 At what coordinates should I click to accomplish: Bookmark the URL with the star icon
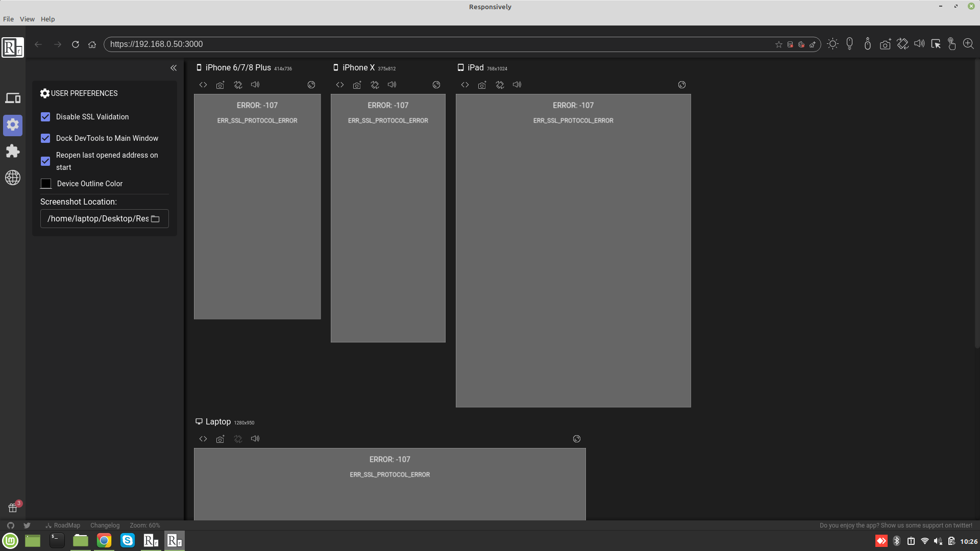(779, 44)
